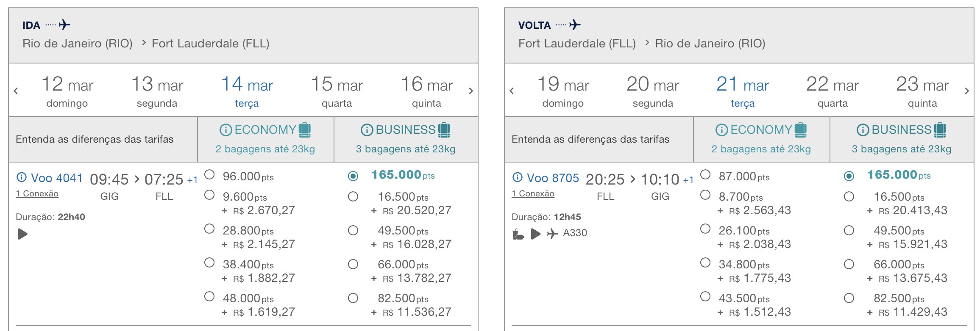Open the outbound Entenda as diferenças das tarifas link

pos(95,139)
